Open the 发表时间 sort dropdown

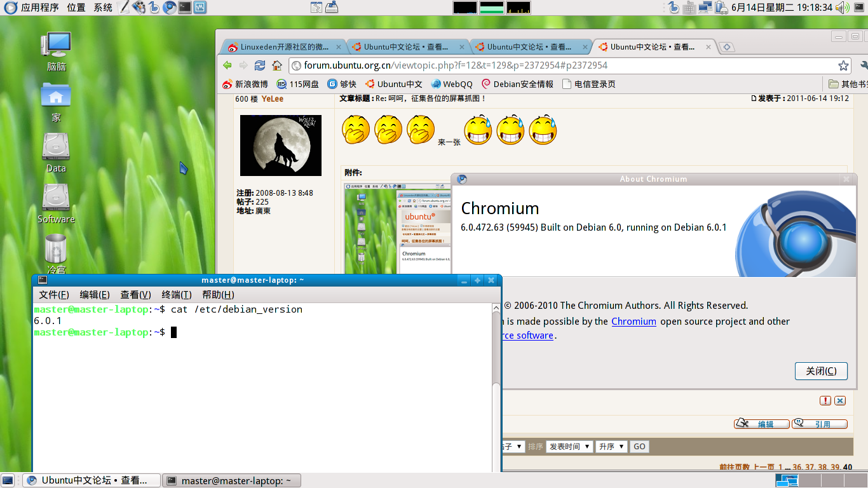[570, 447]
